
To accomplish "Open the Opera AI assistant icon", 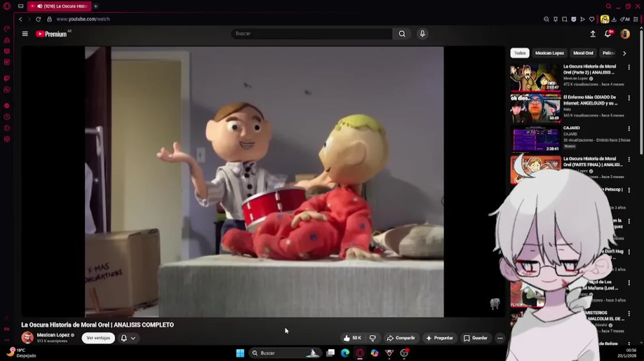I will (625, 19).
